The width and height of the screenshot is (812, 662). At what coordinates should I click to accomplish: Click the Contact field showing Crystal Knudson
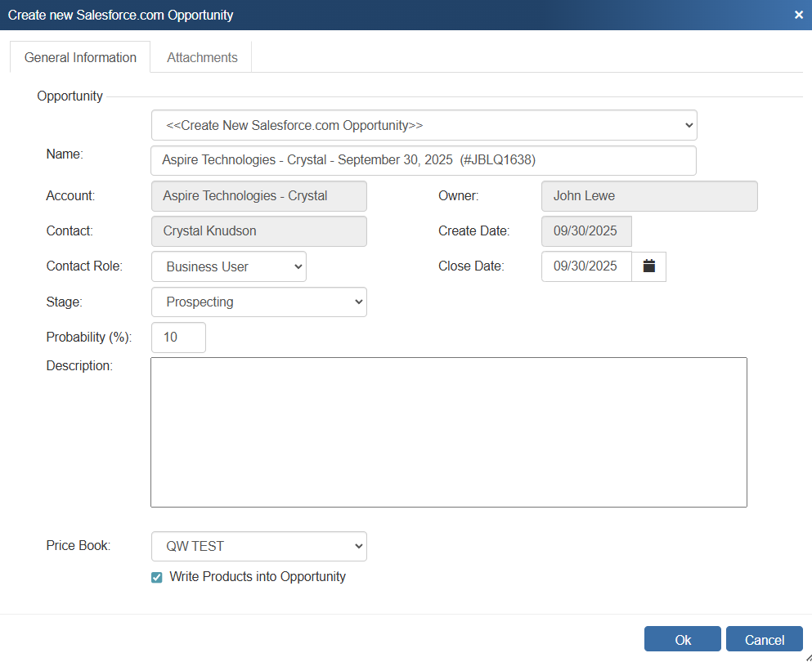point(258,231)
